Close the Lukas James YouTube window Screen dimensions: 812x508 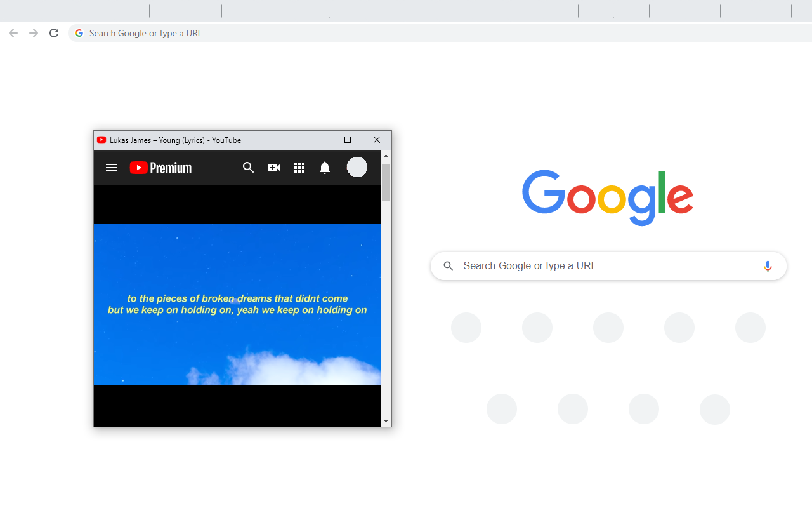[x=377, y=140]
